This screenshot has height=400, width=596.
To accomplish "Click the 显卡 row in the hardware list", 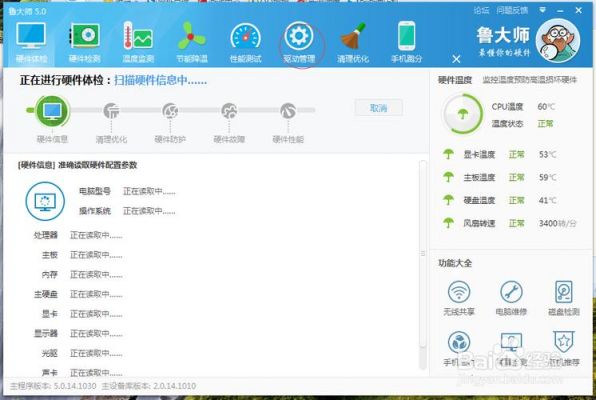I will point(82,314).
